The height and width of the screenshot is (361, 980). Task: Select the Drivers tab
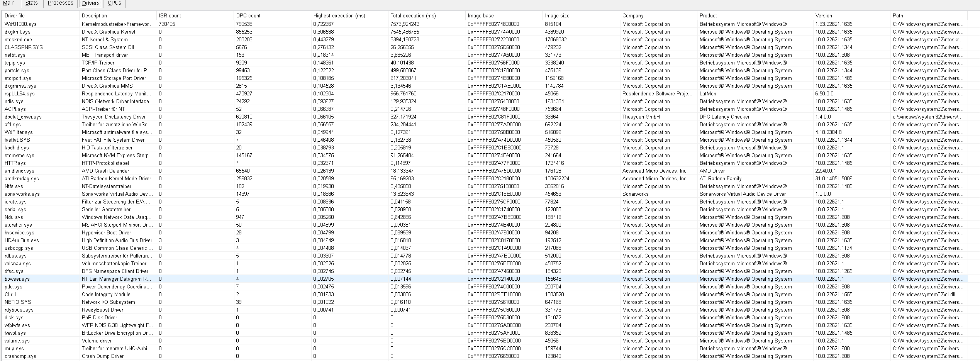point(91,3)
